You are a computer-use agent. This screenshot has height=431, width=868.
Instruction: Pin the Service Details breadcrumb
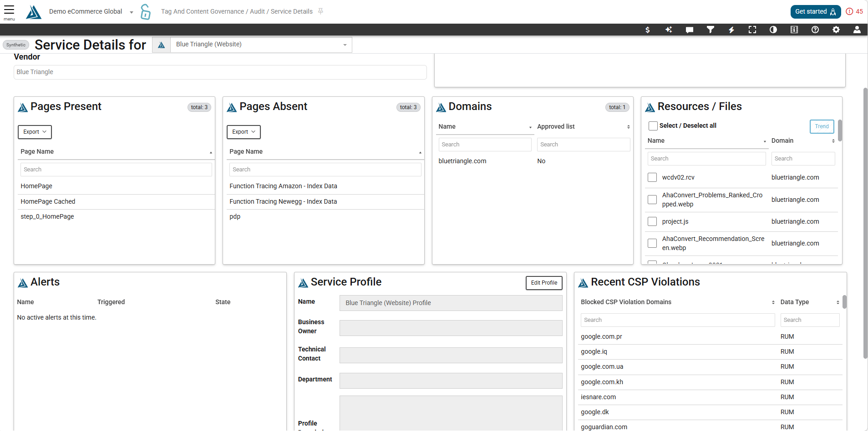320,11
